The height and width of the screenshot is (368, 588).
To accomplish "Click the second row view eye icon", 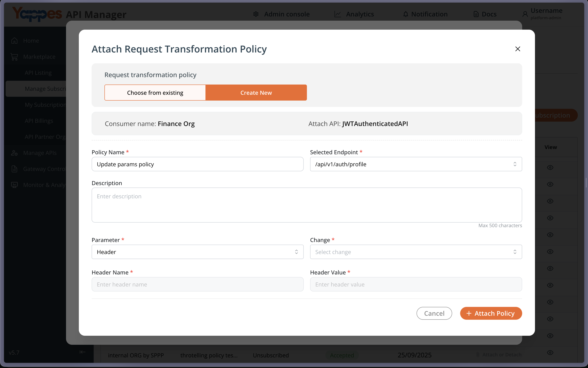I will 550,184.
